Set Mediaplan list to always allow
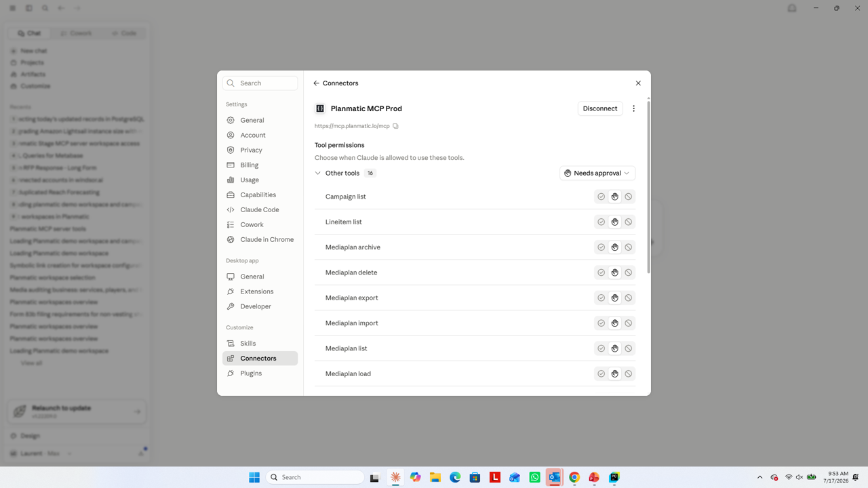 (x=601, y=348)
